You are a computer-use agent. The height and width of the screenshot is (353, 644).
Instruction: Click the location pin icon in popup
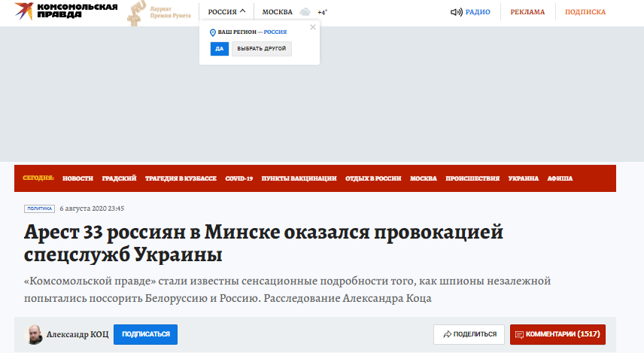point(213,32)
